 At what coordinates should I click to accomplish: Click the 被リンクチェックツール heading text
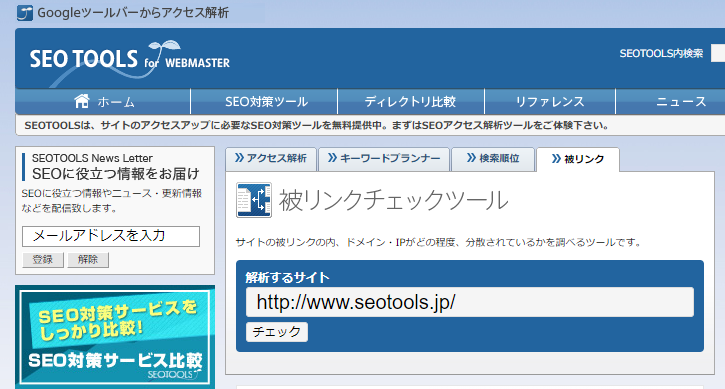tap(393, 200)
